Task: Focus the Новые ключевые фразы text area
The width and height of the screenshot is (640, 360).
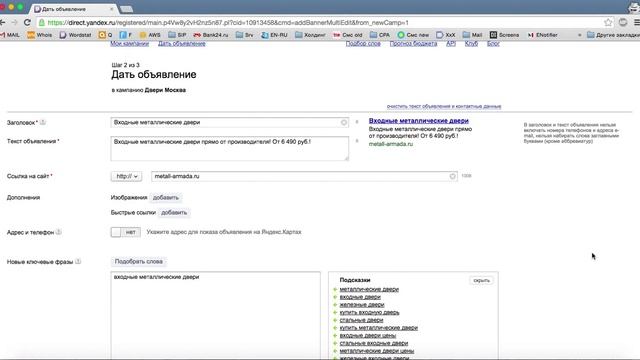Action: (216, 316)
